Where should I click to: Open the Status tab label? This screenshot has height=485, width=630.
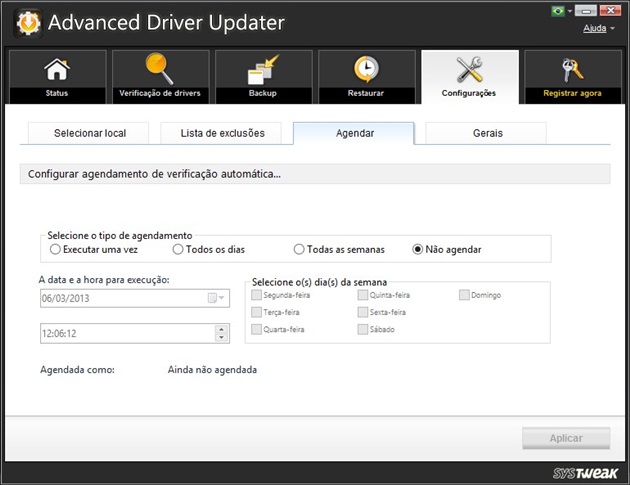[57, 93]
